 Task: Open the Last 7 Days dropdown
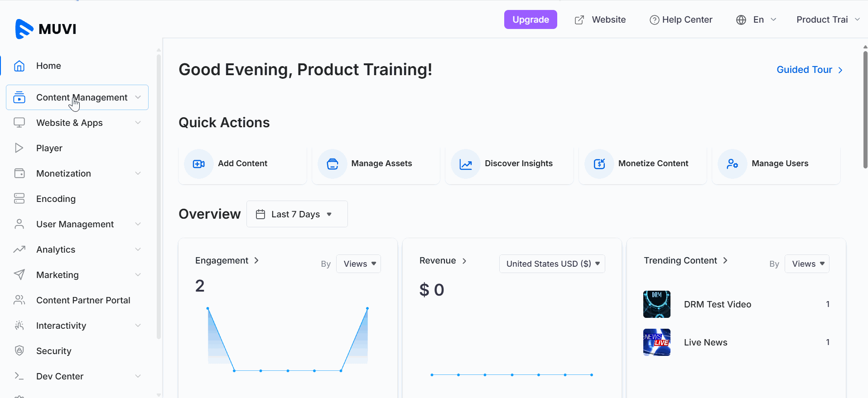pos(297,214)
